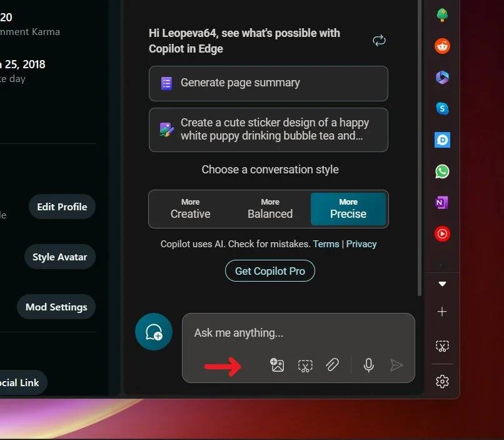Click the send message arrow

[x=396, y=365]
